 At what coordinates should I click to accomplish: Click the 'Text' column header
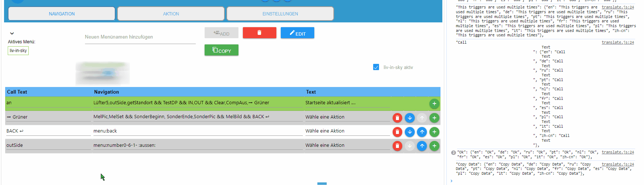coord(311,92)
